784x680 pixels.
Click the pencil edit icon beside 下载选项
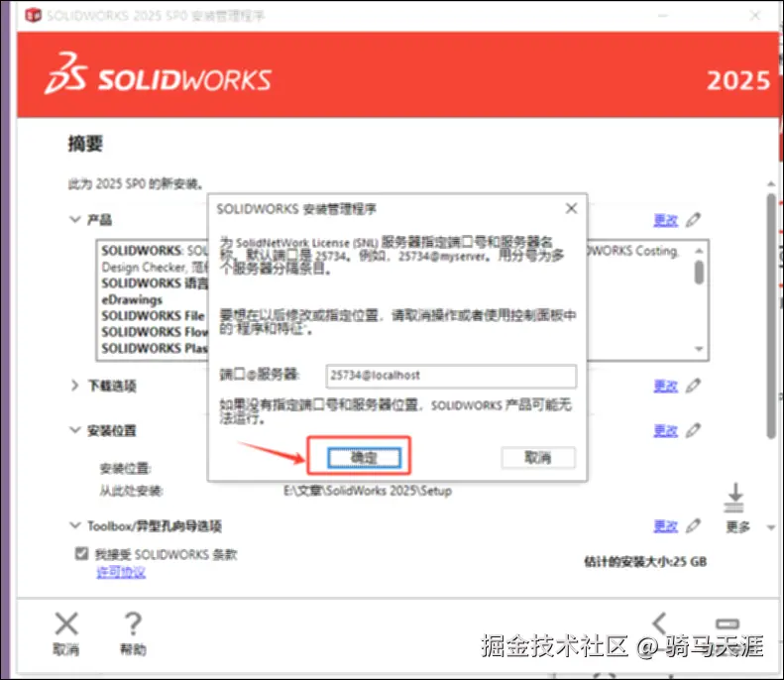693,385
